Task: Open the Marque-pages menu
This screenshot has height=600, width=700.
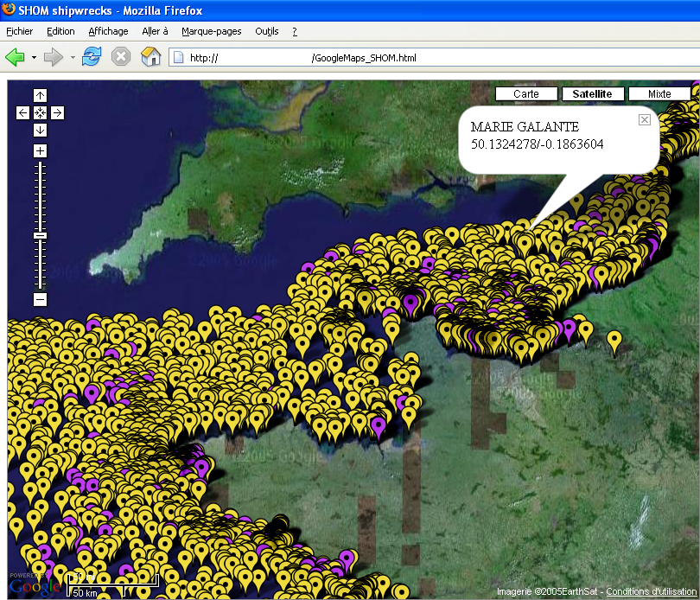Action: pyautogui.click(x=211, y=31)
